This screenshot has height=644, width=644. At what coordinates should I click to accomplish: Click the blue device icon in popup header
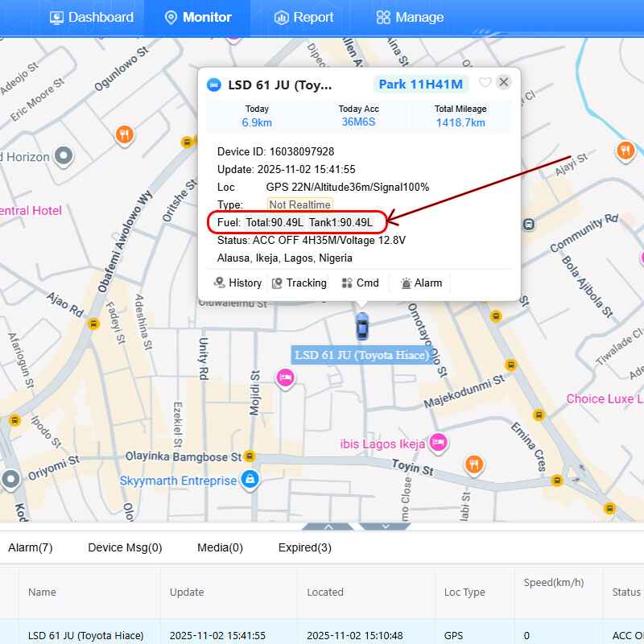coord(214,85)
